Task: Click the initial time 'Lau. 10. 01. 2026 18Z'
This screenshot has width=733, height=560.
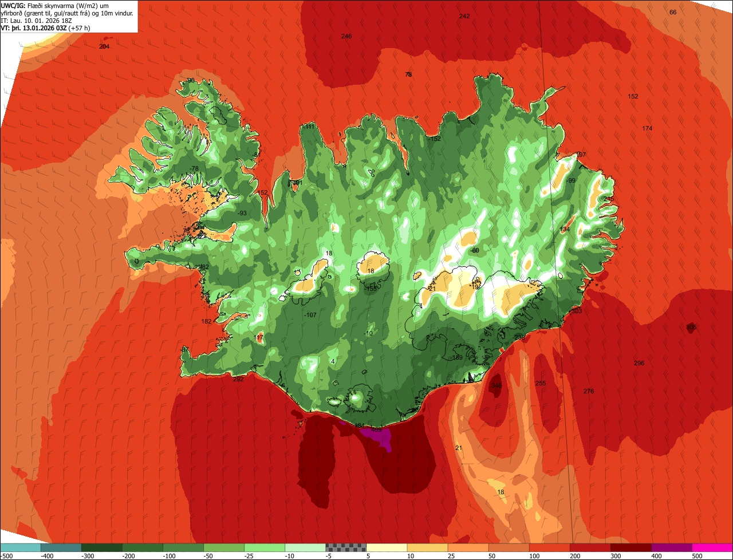Action: [41, 21]
